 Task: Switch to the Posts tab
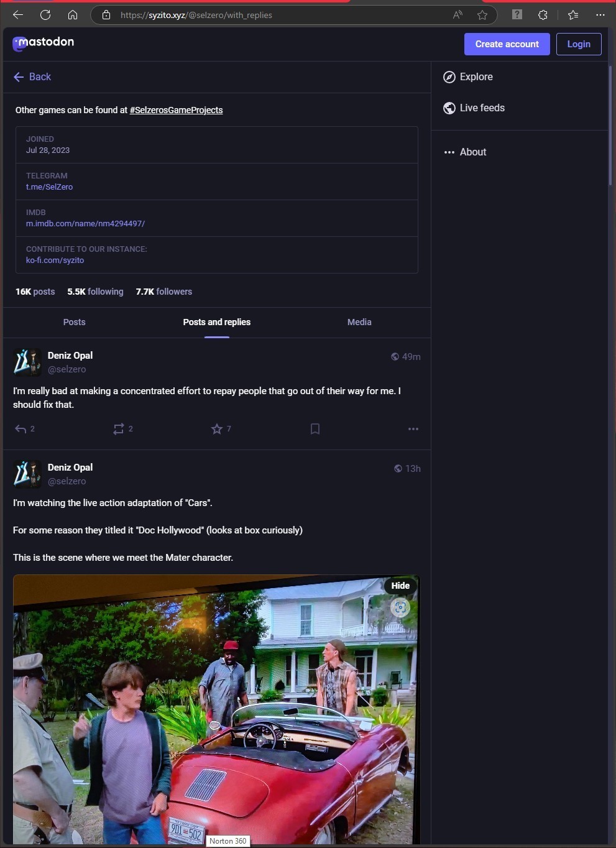click(x=74, y=322)
